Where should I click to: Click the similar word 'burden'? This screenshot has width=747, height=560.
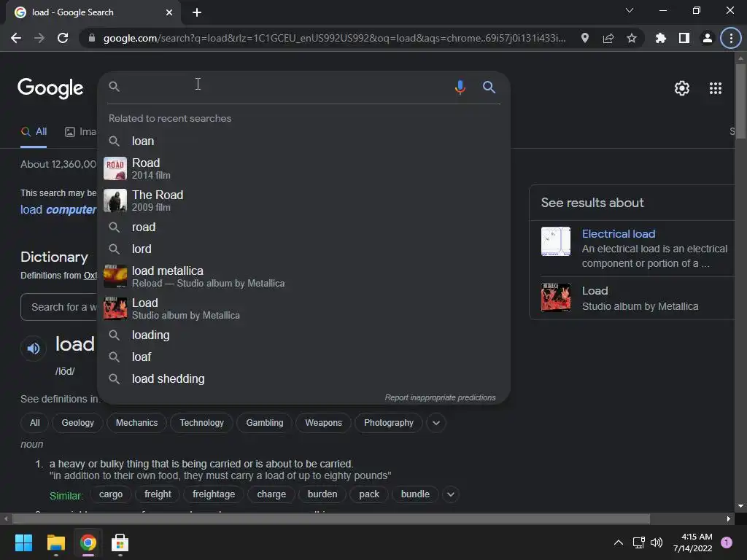[322, 494]
